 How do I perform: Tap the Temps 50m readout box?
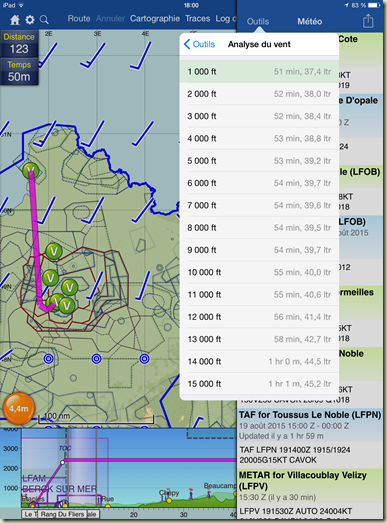click(19, 71)
